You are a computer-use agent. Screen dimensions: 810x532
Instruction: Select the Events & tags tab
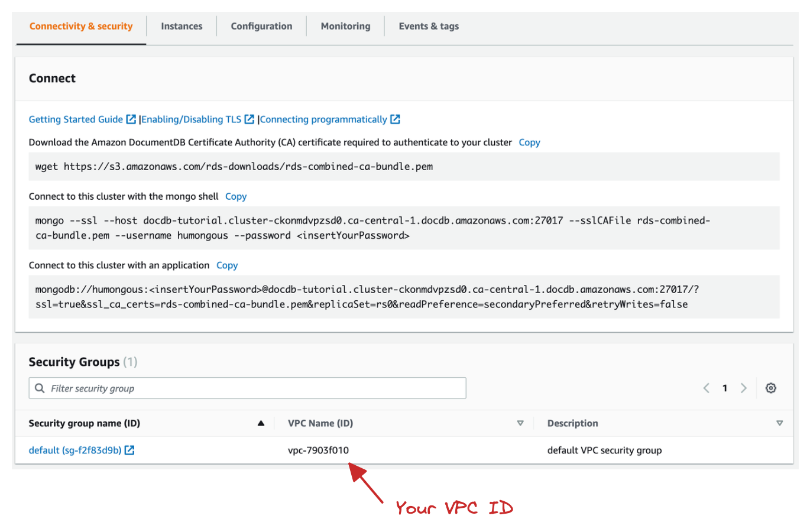click(x=429, y=26)
